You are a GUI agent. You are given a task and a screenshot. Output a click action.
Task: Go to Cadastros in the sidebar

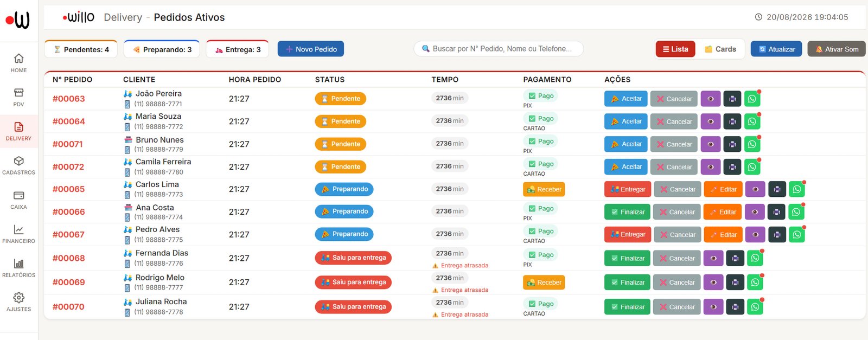point(18,165)
